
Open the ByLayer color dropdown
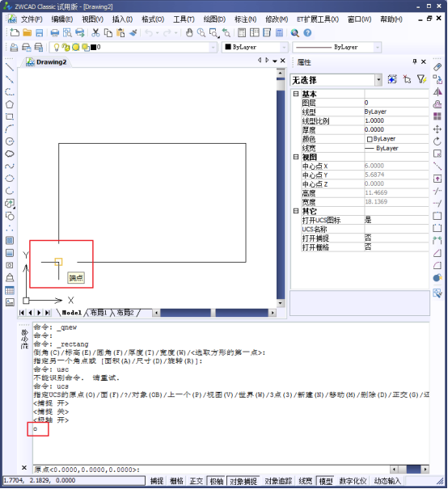pos(284,48)
